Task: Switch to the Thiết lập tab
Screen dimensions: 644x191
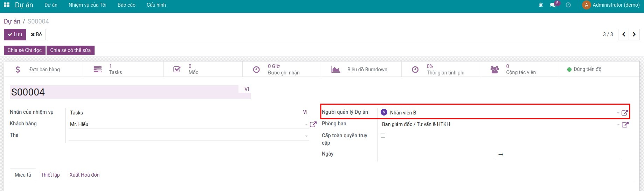Action: pos(50,175)
